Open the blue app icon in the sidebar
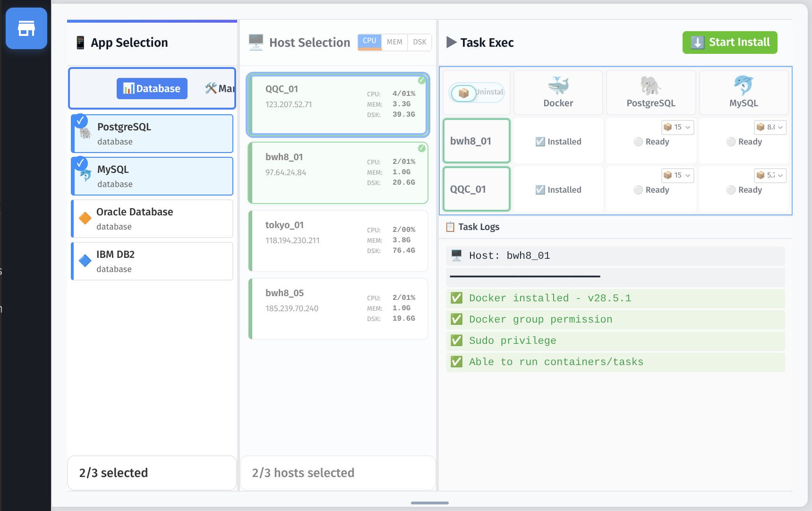812x511 pixels. pos(26,28)
